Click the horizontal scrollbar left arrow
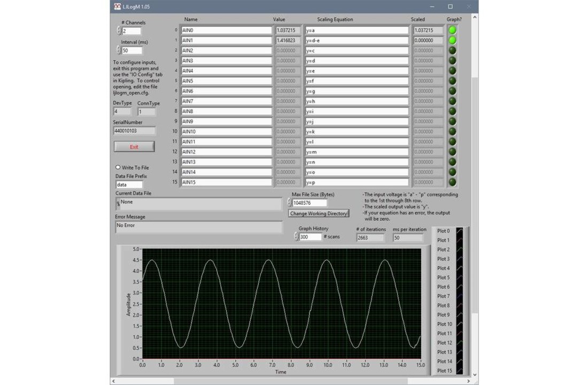This screenshot has height=385, width=588. tap(114, 381)
